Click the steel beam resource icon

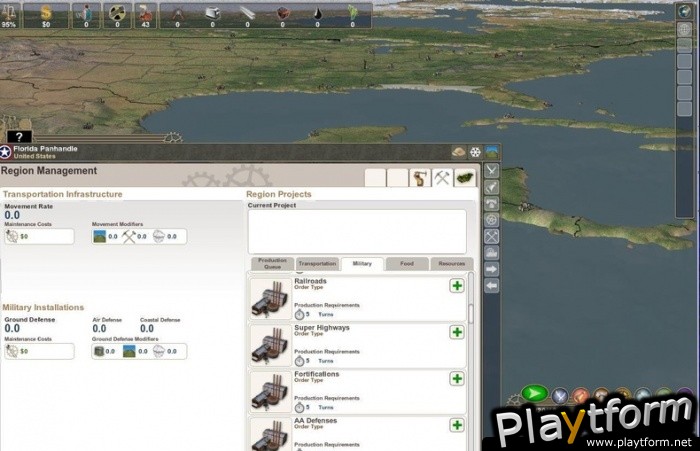click(247, 13)
